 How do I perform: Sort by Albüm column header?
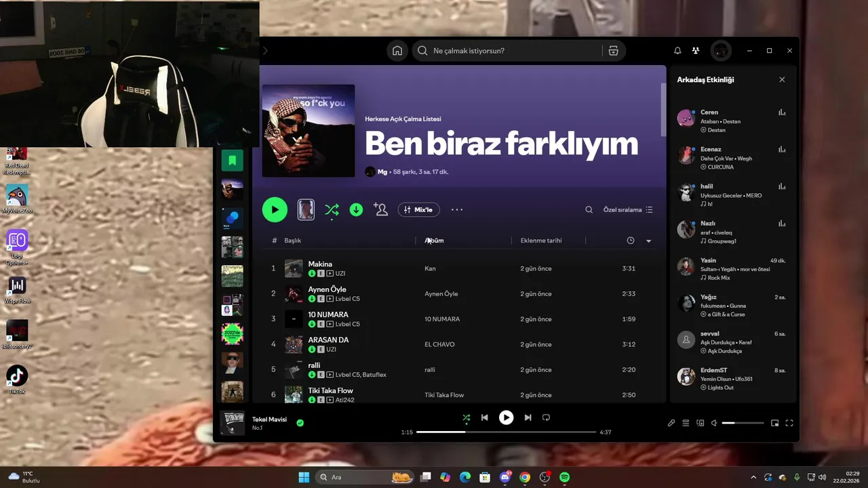coord(434,241)
